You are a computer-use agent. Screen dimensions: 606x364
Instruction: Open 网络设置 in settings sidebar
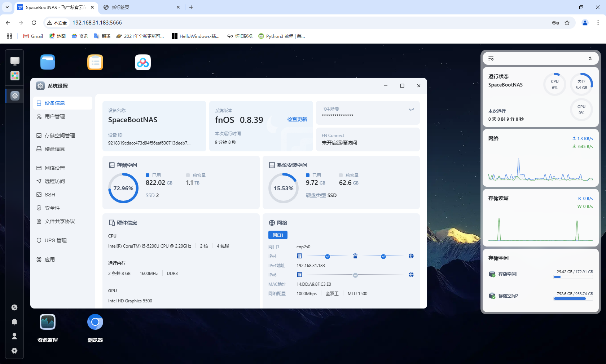tap(63, 168)
